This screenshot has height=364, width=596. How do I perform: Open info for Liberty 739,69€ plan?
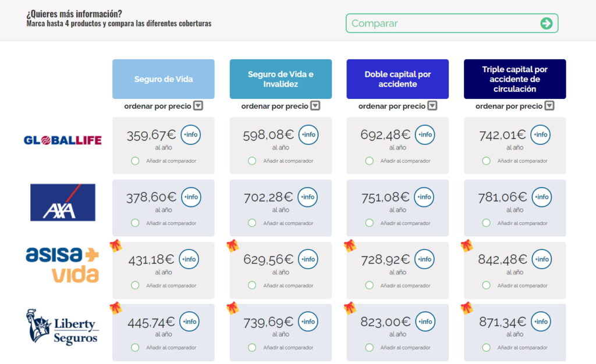tap(308, 322)
